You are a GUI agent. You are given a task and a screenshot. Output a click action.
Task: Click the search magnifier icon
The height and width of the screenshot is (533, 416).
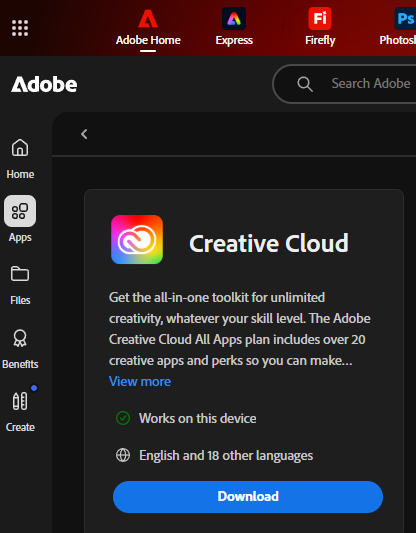tap(305, 84)
